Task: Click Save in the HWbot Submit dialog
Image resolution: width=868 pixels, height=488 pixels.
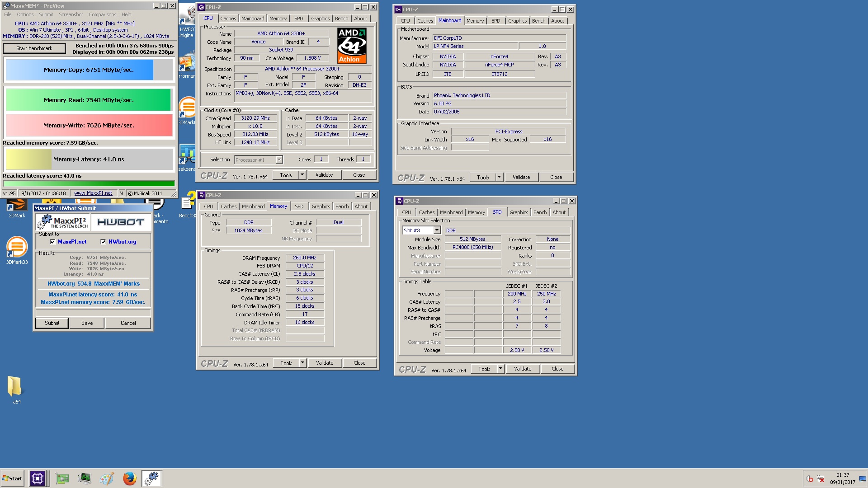Action: [x=87, y=323]
